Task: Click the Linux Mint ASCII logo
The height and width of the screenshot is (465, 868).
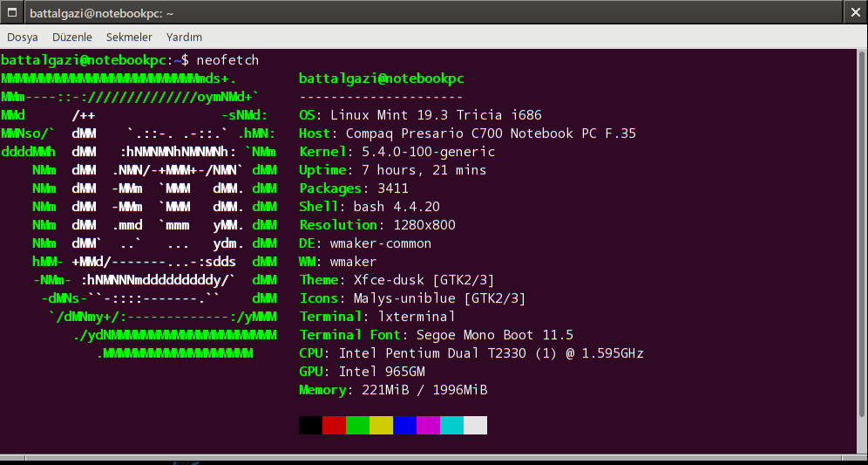Action: pos(139,216)
